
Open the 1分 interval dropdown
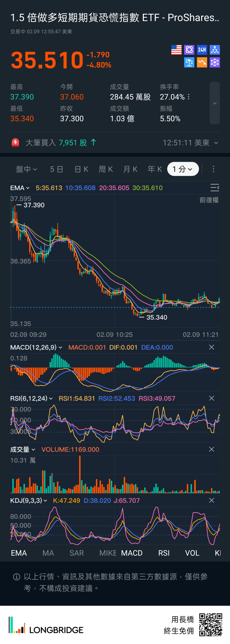click(x=183, y=169)
